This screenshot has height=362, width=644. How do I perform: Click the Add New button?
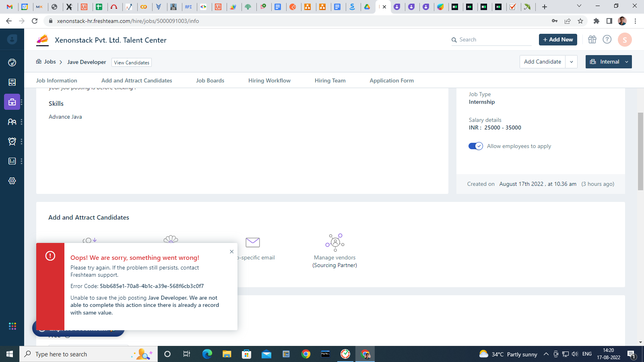(558, 39)
